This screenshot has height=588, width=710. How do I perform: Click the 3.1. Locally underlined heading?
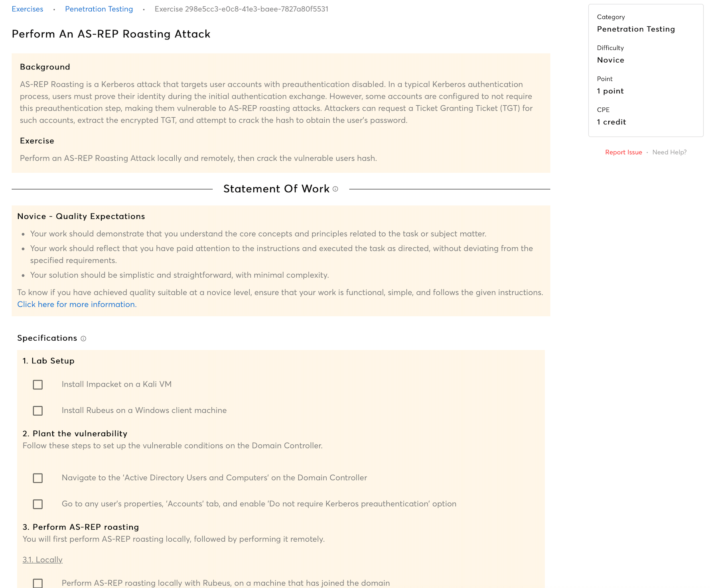point(43,560)
